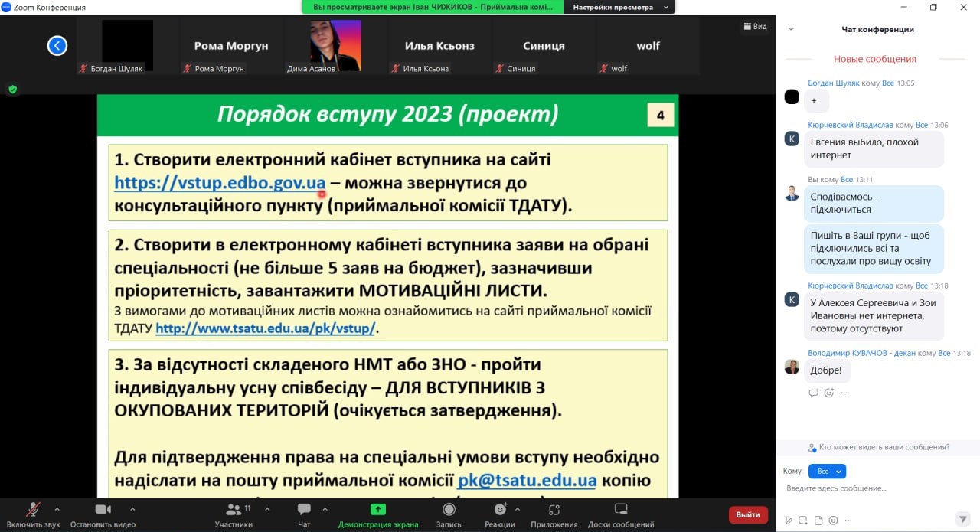
Task: Click message 'У Алексея Сергеевича и Зои Ивановны'
Action: [874, 315]
